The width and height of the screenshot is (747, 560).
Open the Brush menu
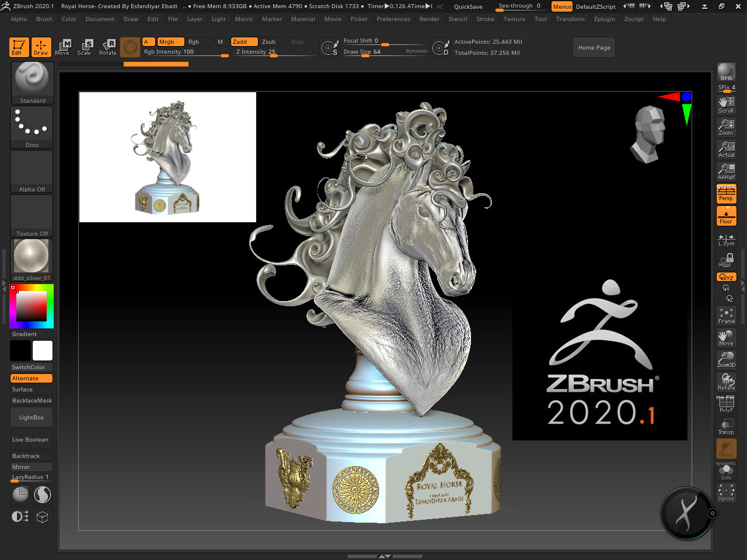pyautogui.click(x=44, y=19)
